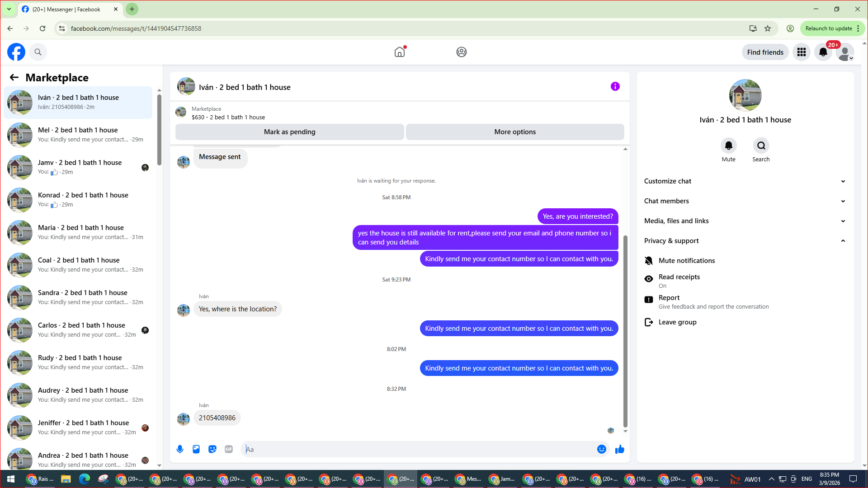This screenshot has width=868, height=488.
Task: Open the sticker picker icon
Action: click(x=212, y=449)
